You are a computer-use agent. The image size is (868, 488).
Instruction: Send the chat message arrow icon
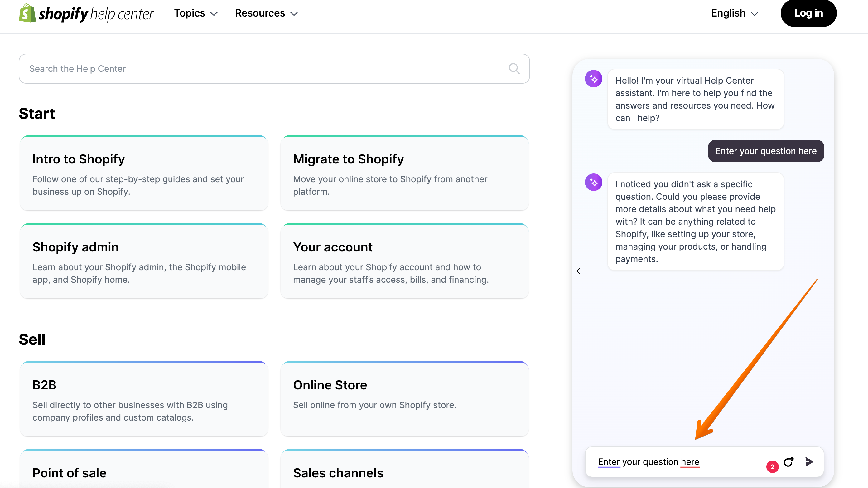coord(809,462)
